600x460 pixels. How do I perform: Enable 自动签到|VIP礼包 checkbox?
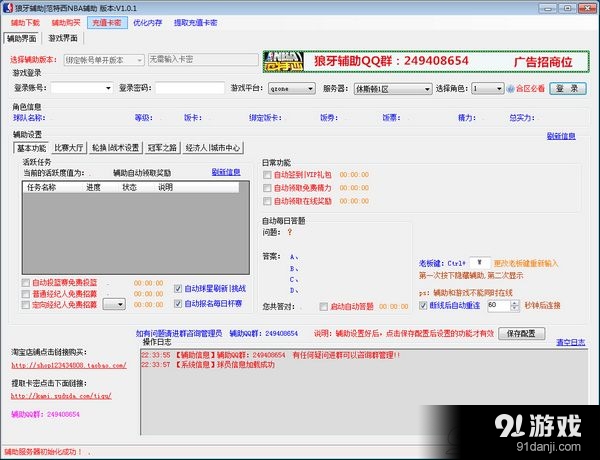[267, 175]
